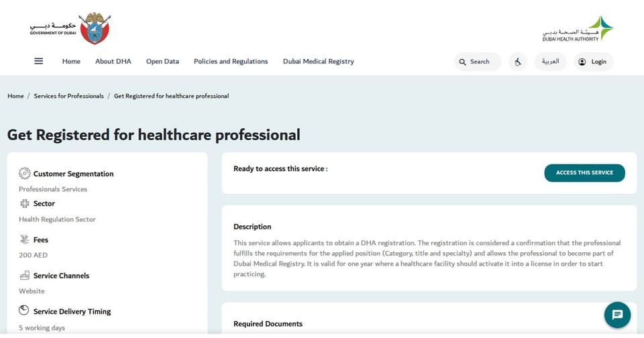The image size is (644, 338).
Task: Follow the Home breadcrumb link
Action: tap(15, 96)
